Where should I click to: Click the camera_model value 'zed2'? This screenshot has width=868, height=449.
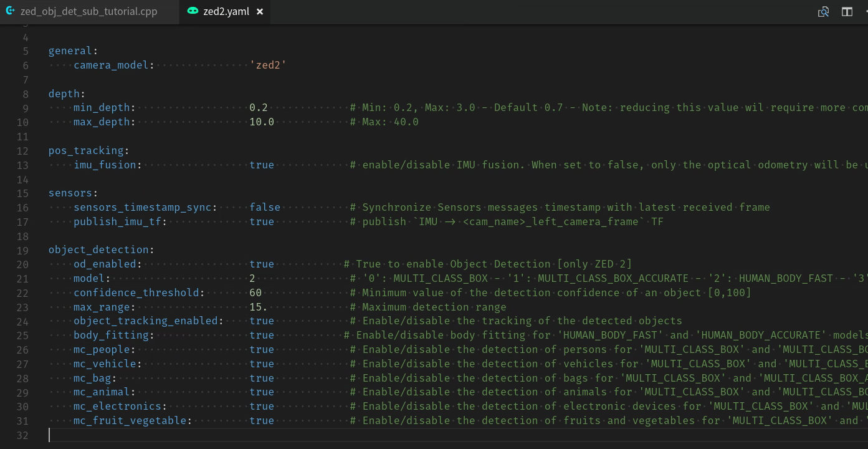click(x=268, y=65)
